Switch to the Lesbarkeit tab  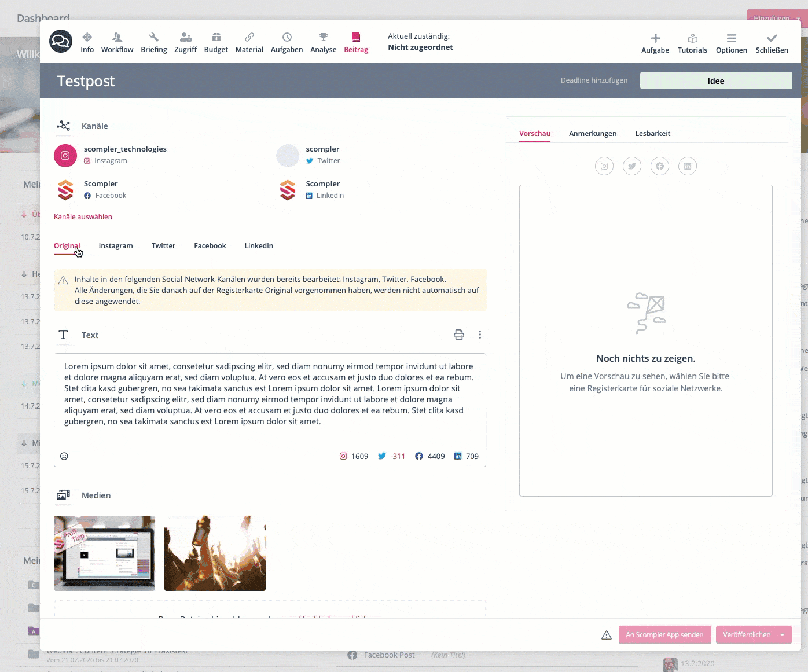tap(652, 134)
